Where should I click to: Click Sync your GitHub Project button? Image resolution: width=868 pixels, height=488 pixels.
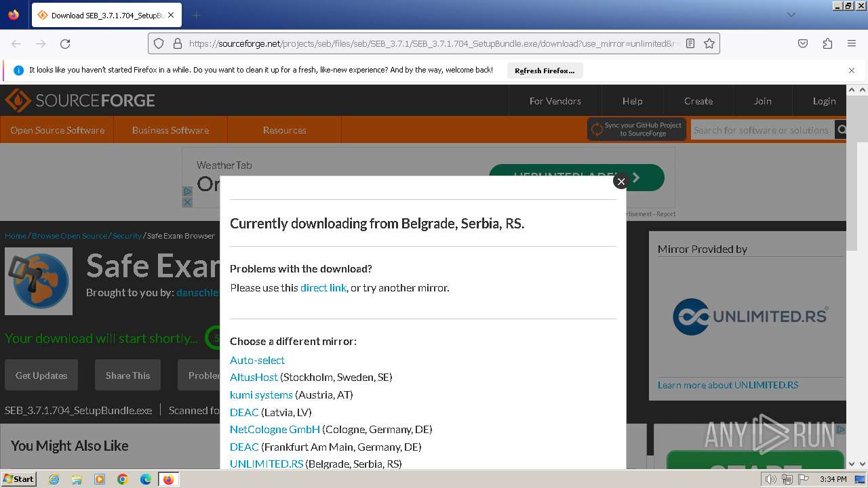[x=637, y=129]
